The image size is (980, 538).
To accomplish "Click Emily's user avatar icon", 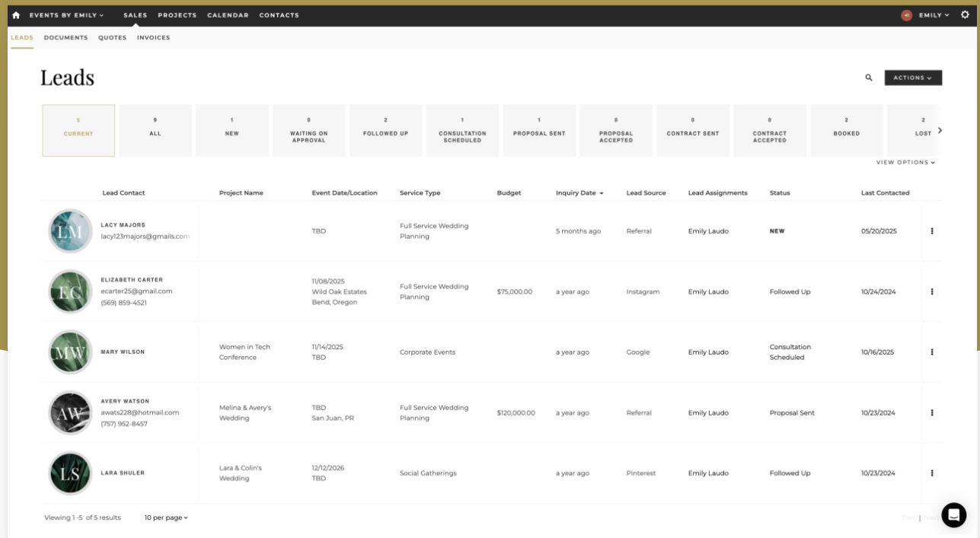I will click(906, 15).
